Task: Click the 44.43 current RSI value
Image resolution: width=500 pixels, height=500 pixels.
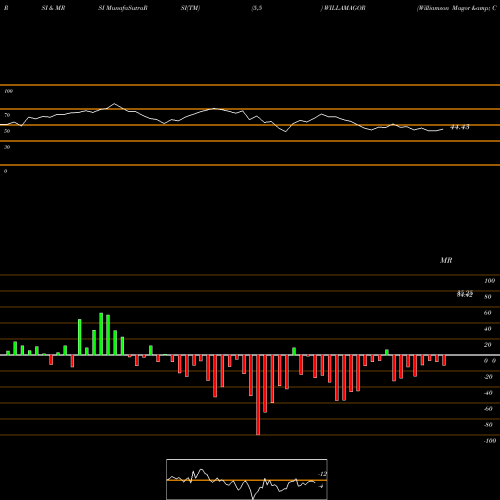Action: pos(460,127)
